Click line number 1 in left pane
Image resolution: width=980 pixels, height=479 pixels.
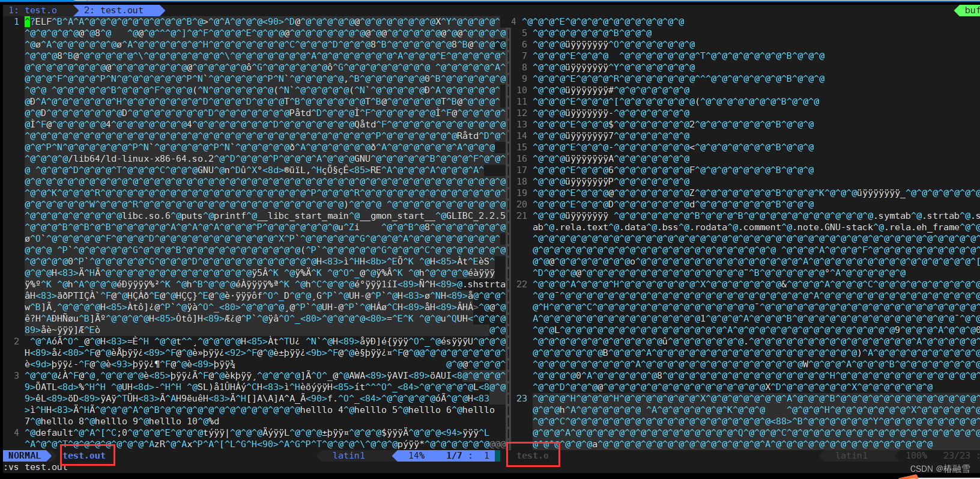coord(16,22)
